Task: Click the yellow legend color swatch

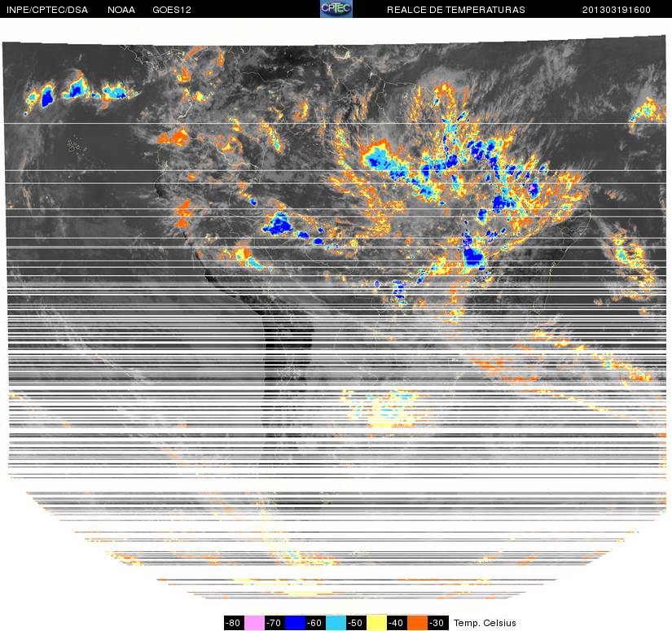Action: click(376, 623)
